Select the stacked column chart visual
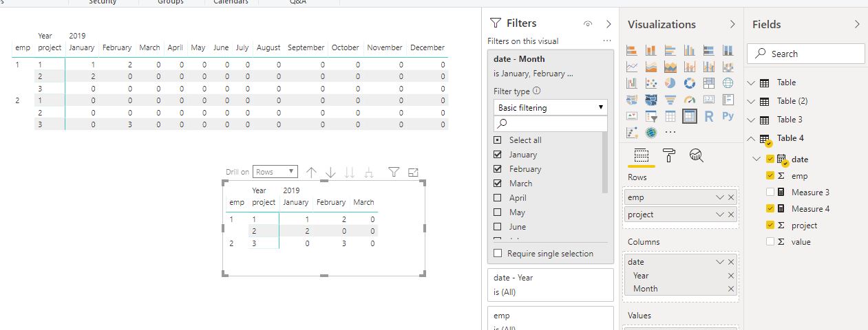The width and height of the screenshot is (868, 330). 651,50
